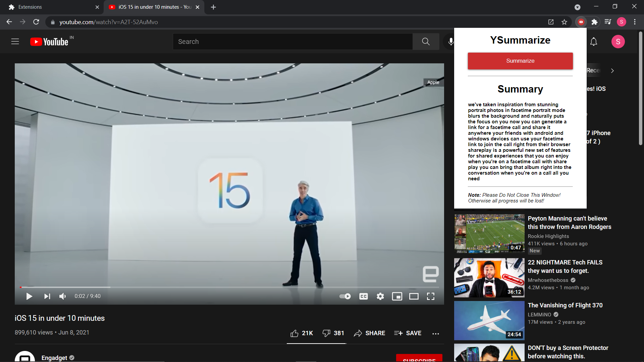The width and height of the screenshot is (644, 362).
Task: Expand next category chips with arrow
Action: [612, 71]
